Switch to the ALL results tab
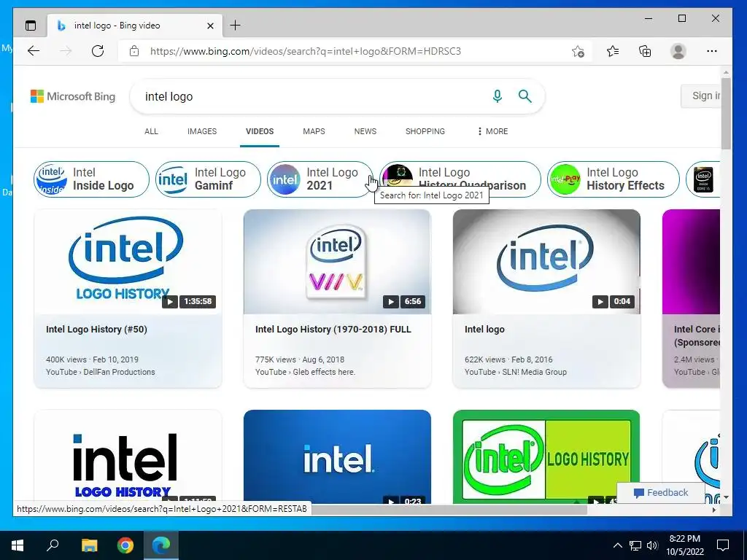747x560 pixels. 151,131
